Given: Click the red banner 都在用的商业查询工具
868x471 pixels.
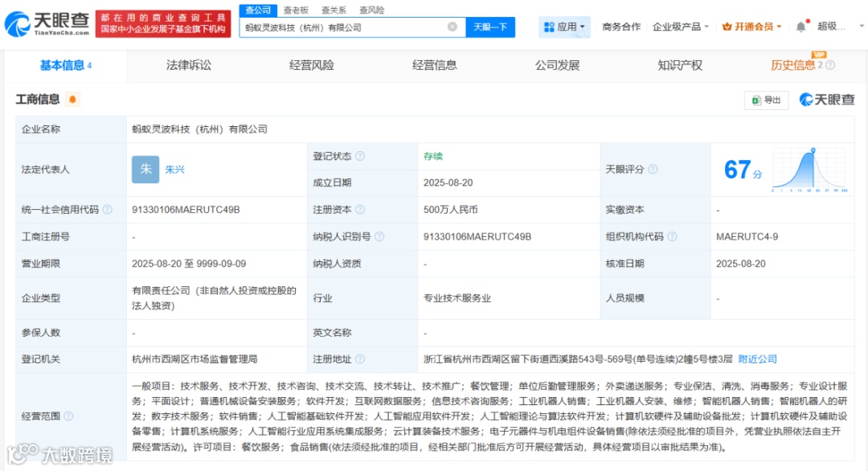Looking at the screenshot, I should (162, 24).
